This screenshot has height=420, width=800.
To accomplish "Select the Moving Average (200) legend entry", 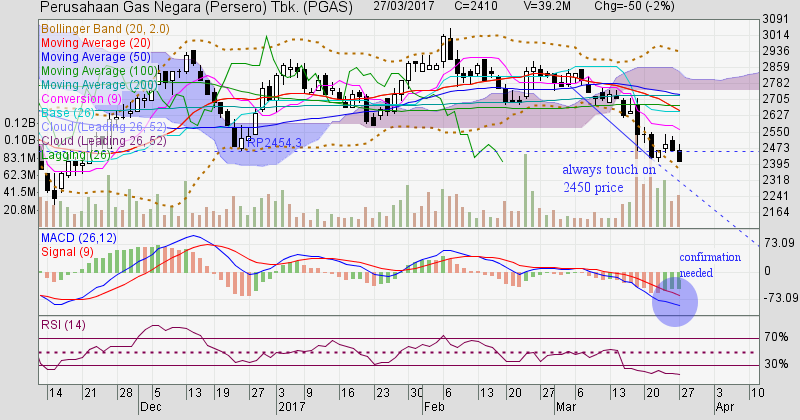I will [99, 85].
